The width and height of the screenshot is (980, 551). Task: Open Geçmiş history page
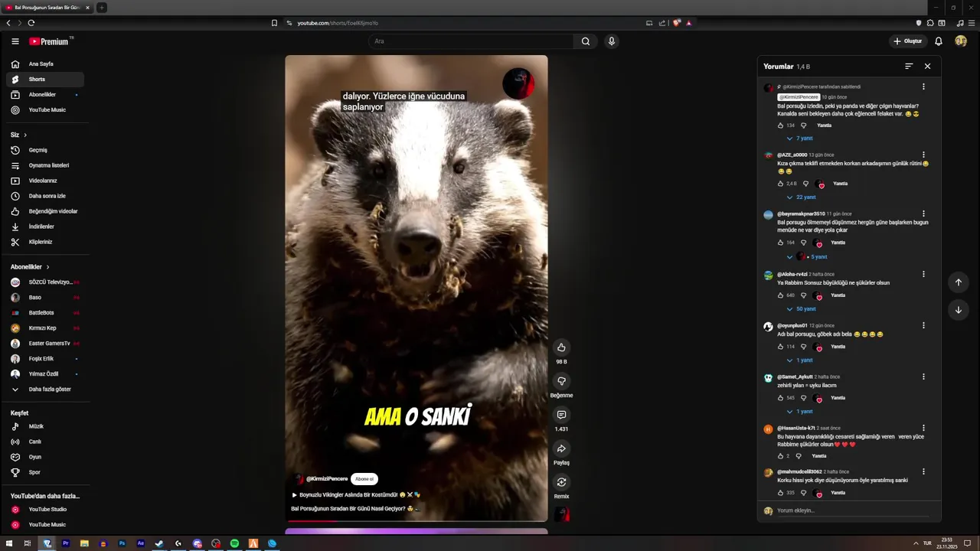pyautogui.click(x=45, y=150)
